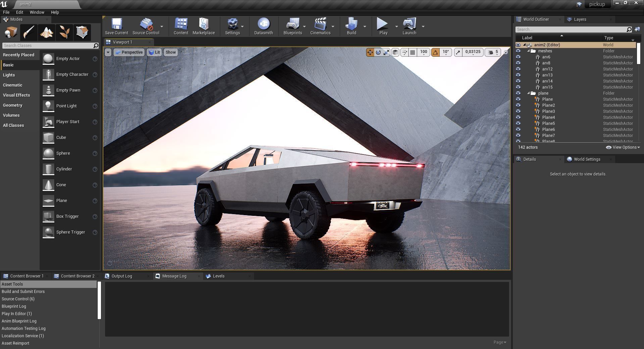Viewport: 644px width, 349px height.
Task: Click the Launch toolbar icon
Action: pyautogui.click(x=409, y=27)
